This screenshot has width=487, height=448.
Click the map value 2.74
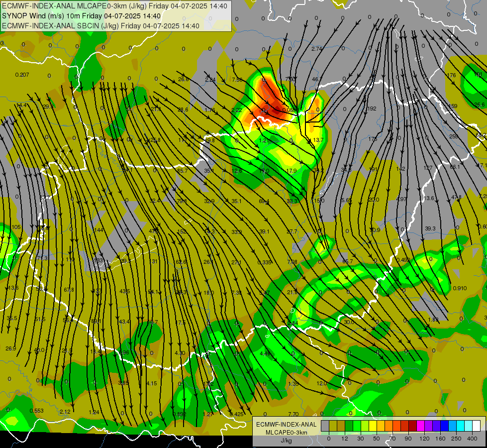click(x=316, y=49)
